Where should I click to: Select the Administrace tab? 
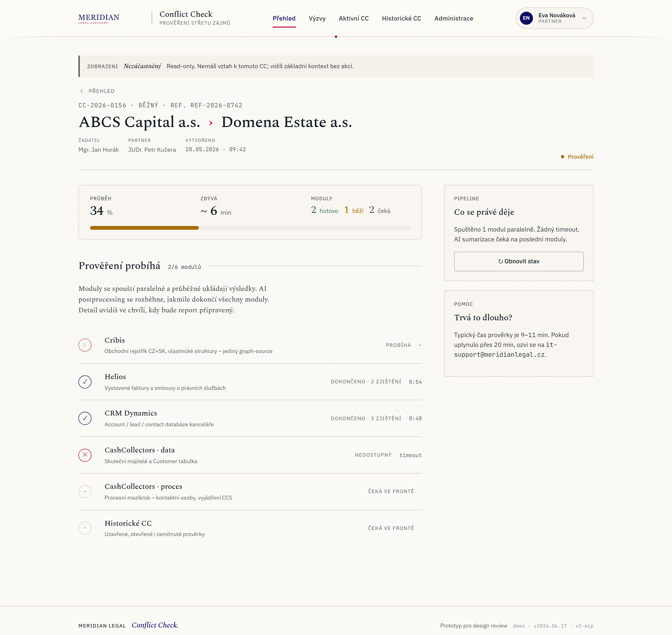[454, 18]
